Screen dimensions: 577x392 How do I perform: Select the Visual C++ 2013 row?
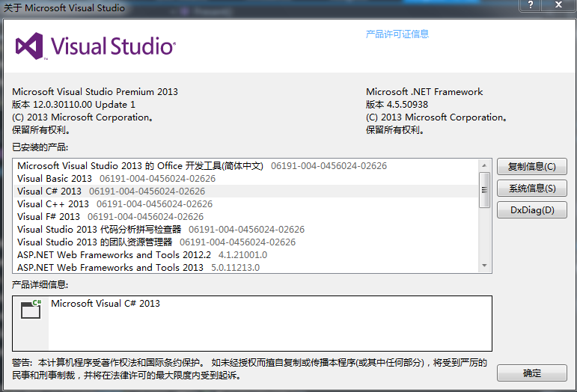click(x=245, y=204)
